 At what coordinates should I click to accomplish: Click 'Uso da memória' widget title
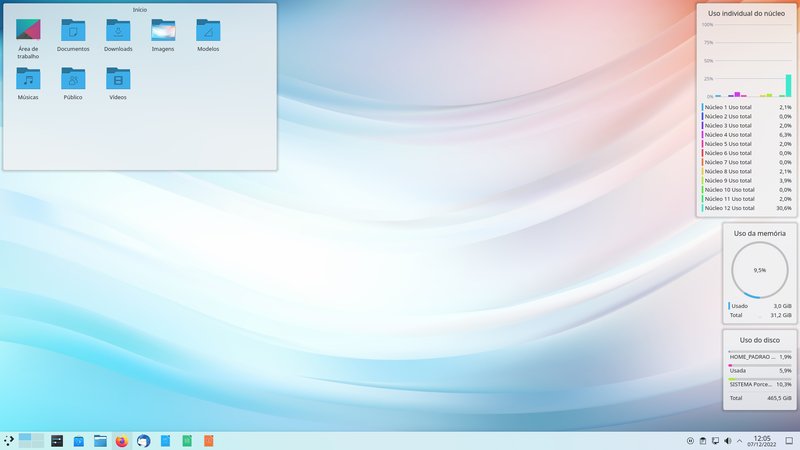click(760, 233)
